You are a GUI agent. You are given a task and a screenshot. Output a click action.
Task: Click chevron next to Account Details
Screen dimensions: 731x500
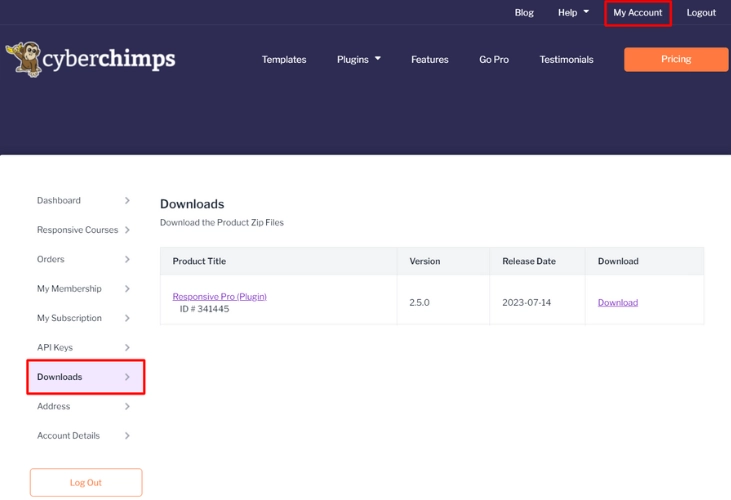pos(127,435)
